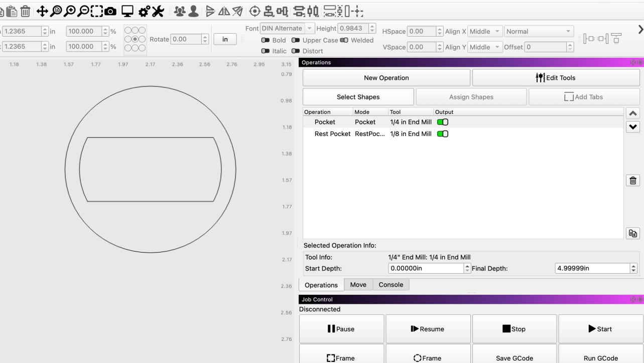This screenshot has width=644, height=363.
Task: Click the Stop job button
Action: click(x=514, y=329)
